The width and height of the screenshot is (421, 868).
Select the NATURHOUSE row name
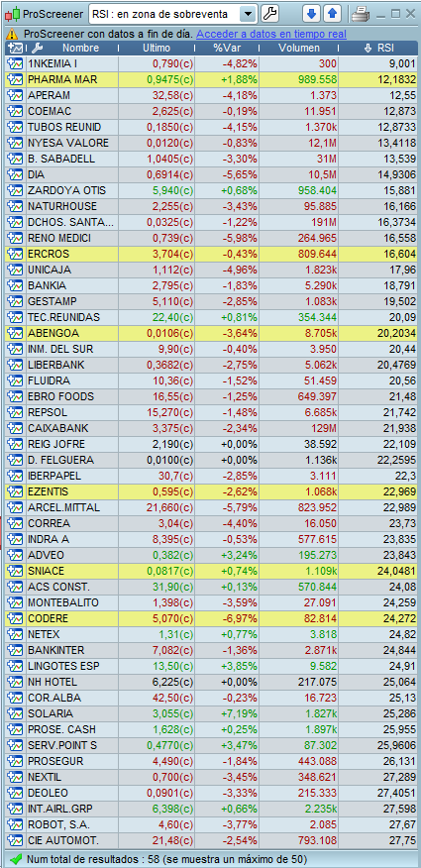tap(62, 206)
